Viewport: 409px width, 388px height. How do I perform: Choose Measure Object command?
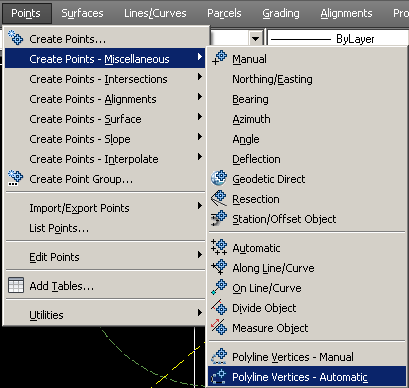tap(307, 328)
